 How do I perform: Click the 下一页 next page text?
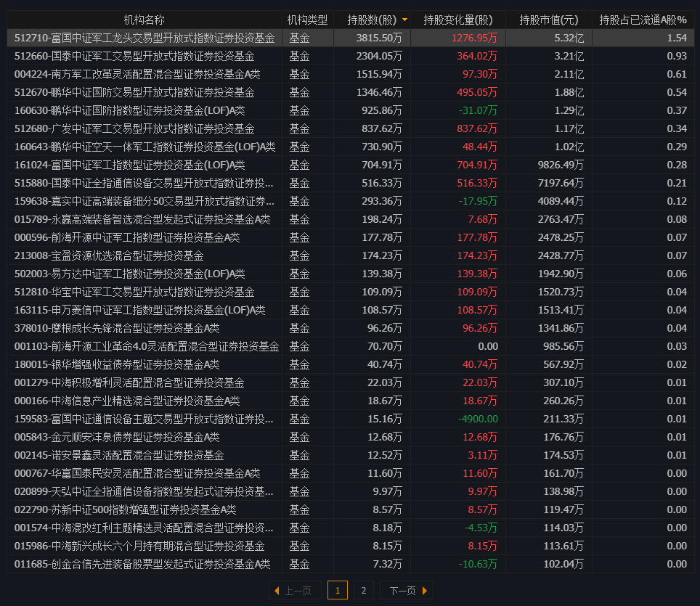tap(403, 591)
